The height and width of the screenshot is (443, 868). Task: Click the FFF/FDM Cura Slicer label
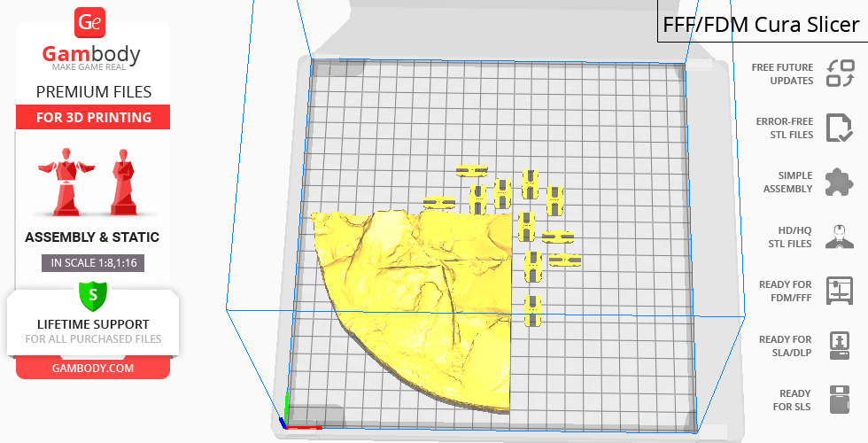pyautogui.click(x=762, y=24)
